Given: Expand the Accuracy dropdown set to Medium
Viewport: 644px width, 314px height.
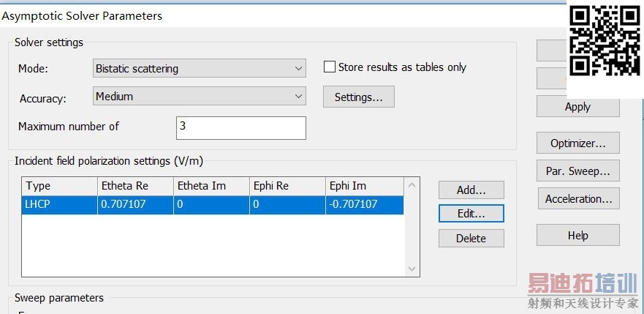Looking at the screenshot, I should (199, 96).
